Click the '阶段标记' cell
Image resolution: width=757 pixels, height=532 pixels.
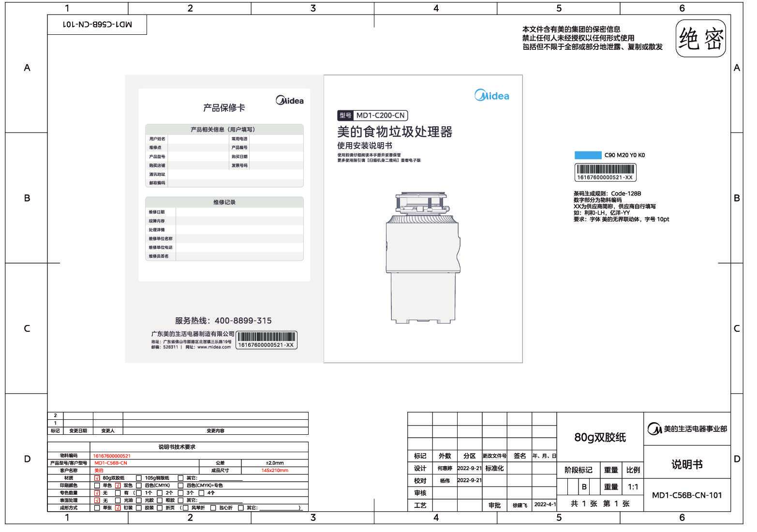579,470
